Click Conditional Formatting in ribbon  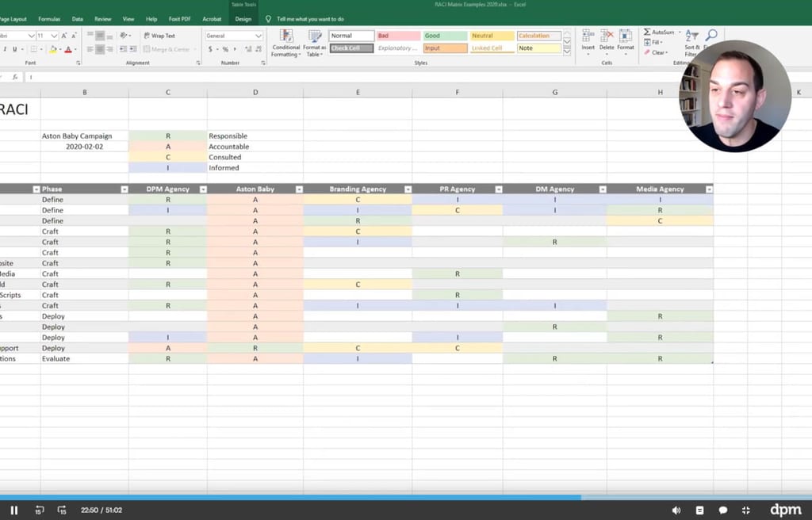click(x=285, y=43)
